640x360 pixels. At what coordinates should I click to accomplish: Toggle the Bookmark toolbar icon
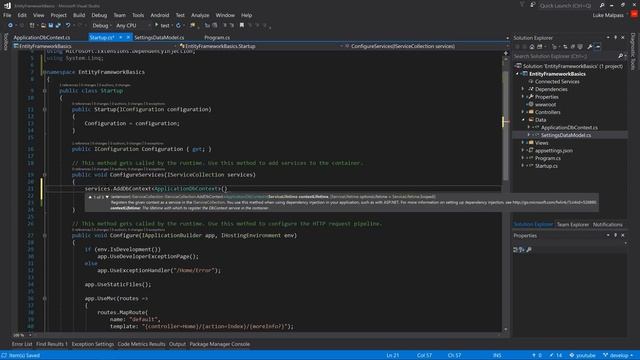(x=242, y=25)
